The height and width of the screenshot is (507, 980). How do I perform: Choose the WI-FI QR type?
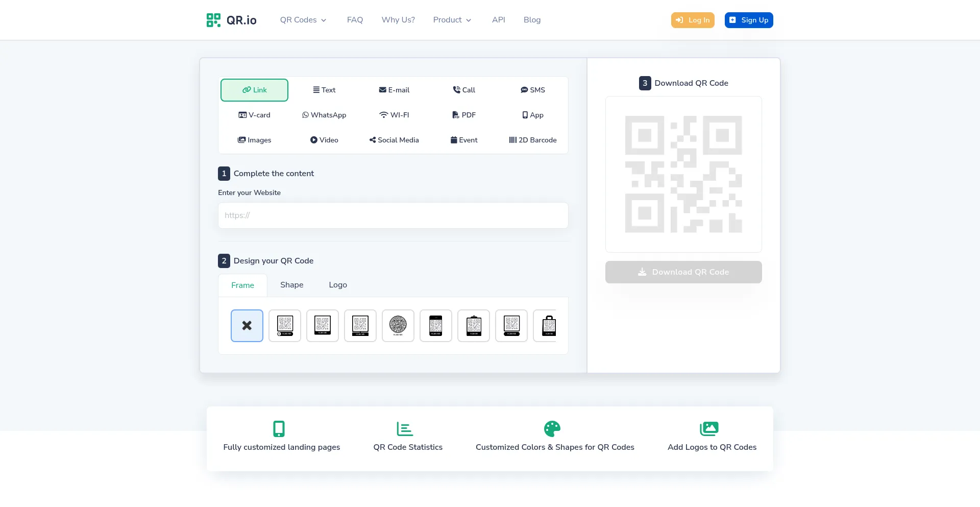(x=394, y=115)
